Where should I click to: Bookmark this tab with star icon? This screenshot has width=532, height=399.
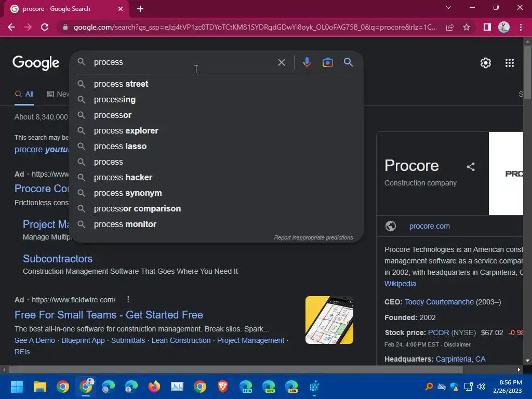click(467, 27)
